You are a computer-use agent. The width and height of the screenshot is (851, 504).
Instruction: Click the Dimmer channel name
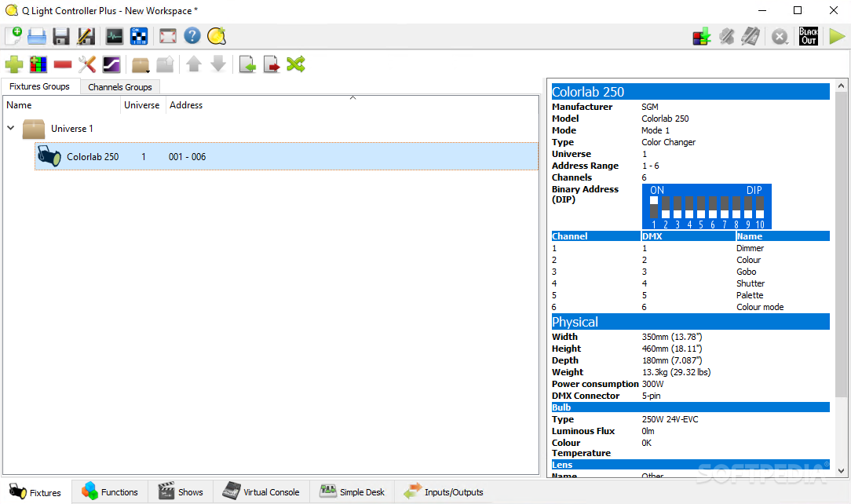750,248
